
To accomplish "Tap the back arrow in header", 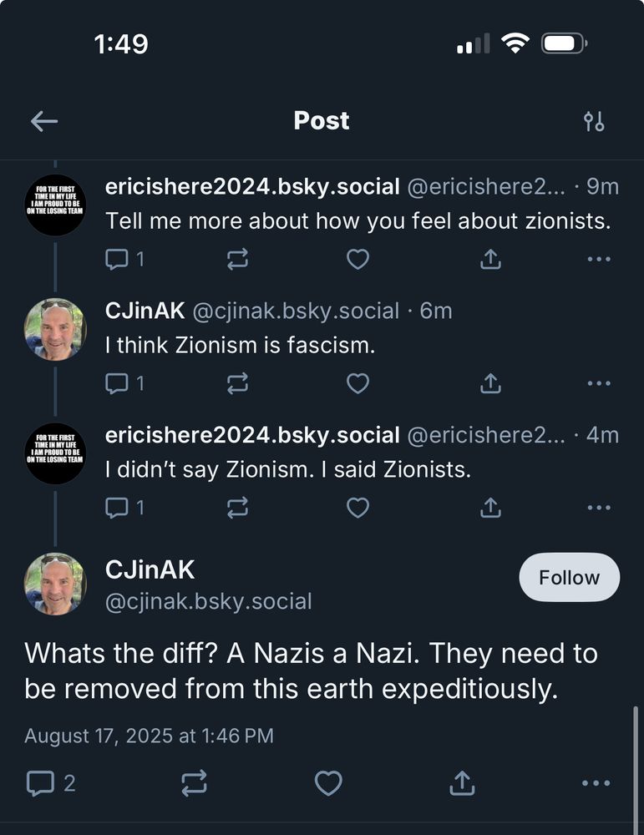I will click(44, 122).
